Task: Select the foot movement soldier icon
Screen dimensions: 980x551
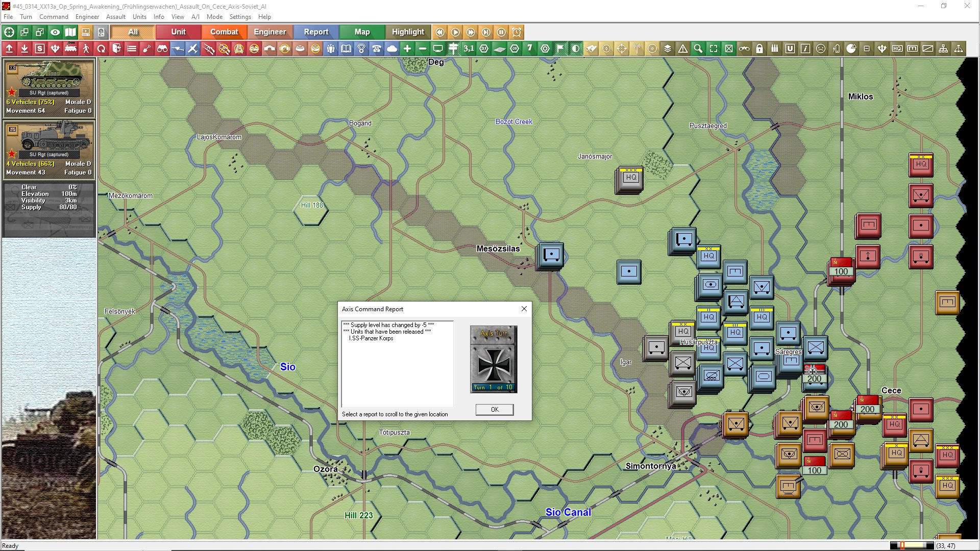Action: [86, 48]
